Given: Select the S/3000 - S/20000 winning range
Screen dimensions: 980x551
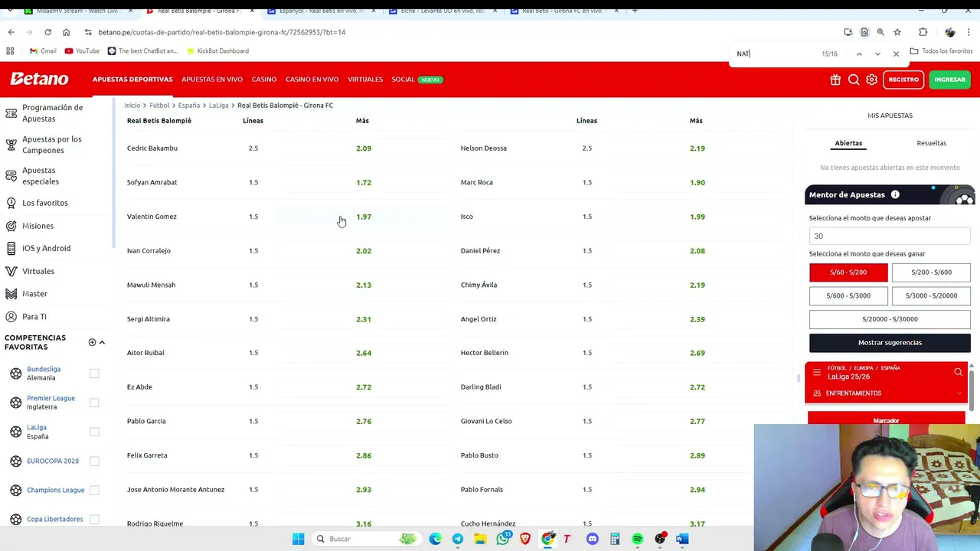Looking at the screenshot, I should click(931, 295).
